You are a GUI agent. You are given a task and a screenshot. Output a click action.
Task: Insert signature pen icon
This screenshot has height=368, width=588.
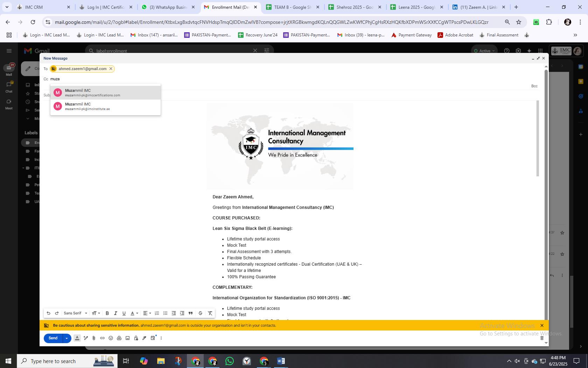point(144,338)
